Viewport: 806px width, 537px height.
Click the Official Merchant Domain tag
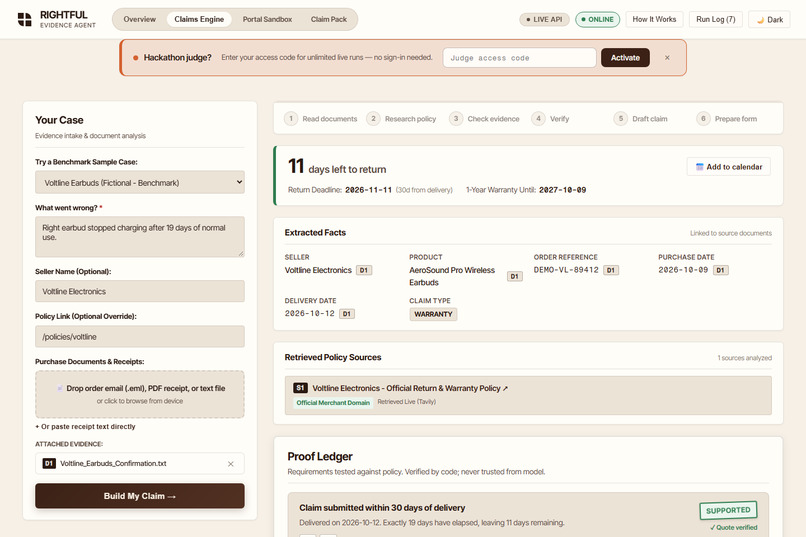point(333,402)
